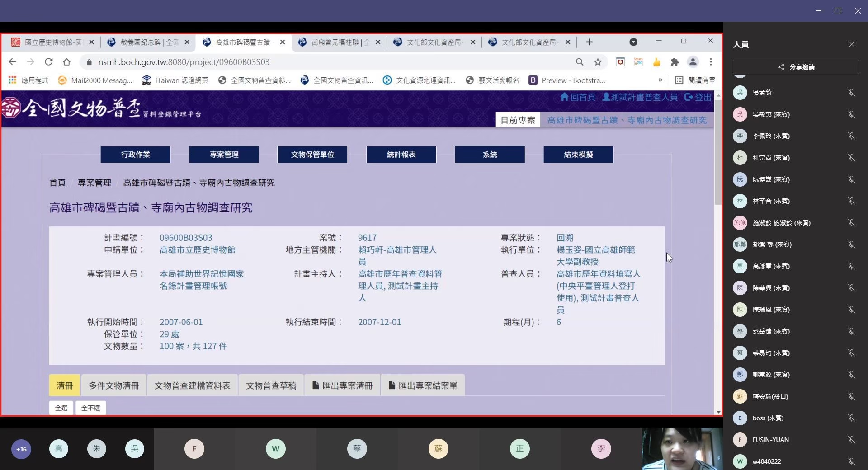The height and width of the screenshot is (470, 868).
Task: Open the Chrome profile avatar icon
Action: (x=693, y=62)
